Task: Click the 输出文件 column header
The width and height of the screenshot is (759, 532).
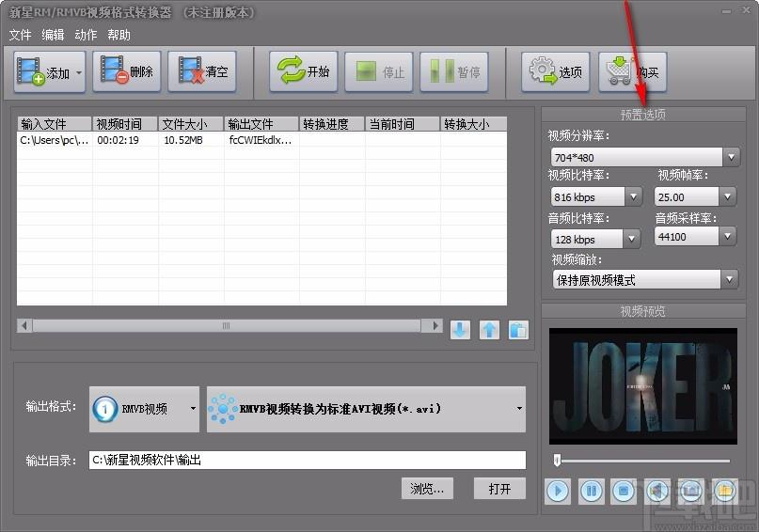Action: 261,124
